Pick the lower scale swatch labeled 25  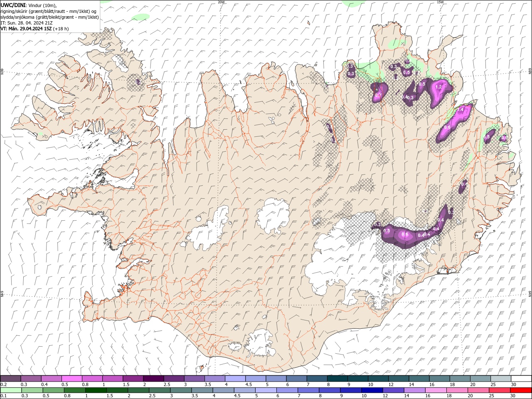(x=500, y=390)
